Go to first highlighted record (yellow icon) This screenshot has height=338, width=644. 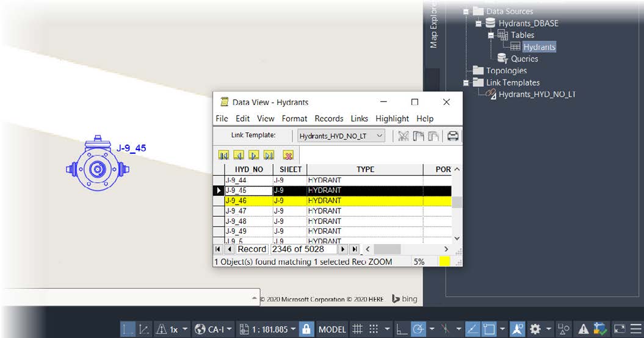pos(223,155)
